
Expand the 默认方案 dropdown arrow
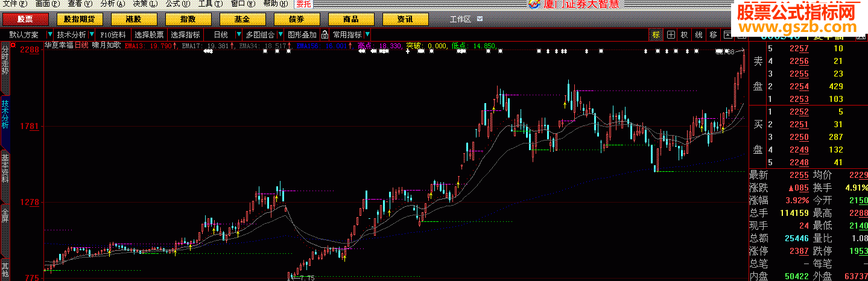pos(49,35)
